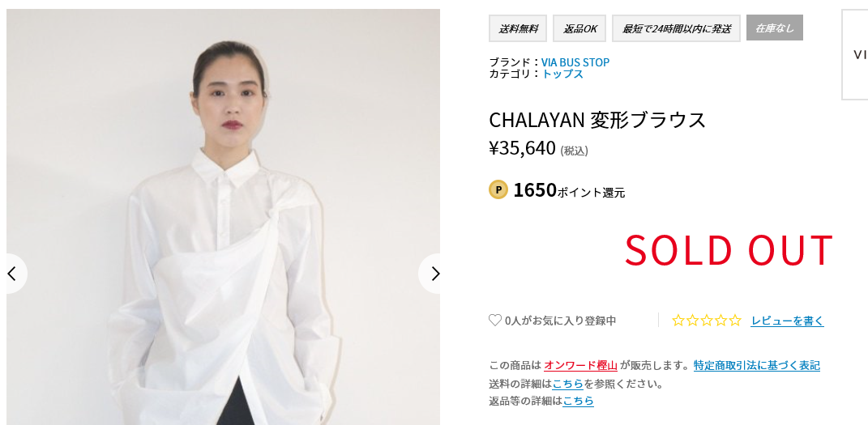Open 特定商取引法に基づく表記 link

tap(757, 365)
